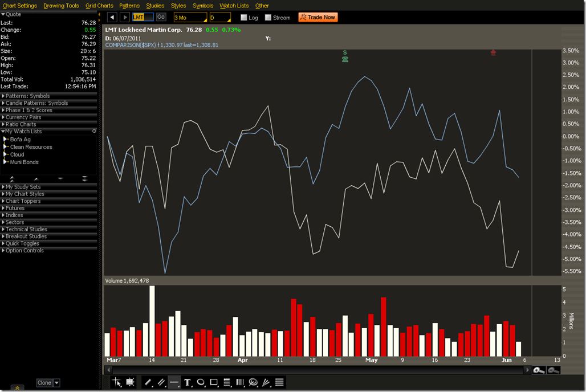Click the Go button
The width and height of the screenshot is (586, 392).
click(x=161, y=17)
